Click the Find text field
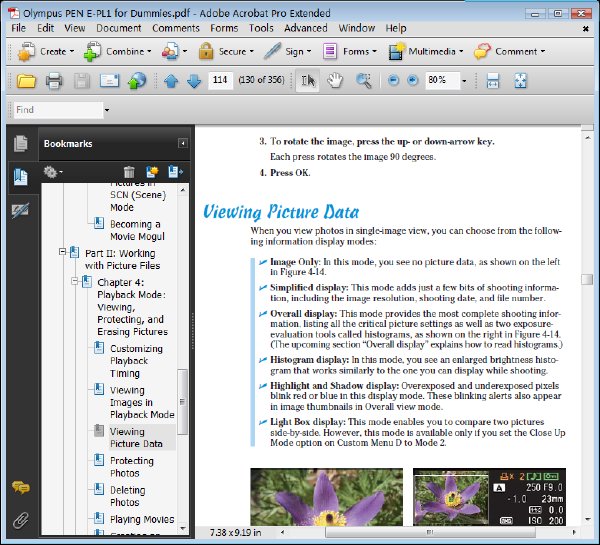The width and height of the screenshot is (600, 545). click(59, 110)
